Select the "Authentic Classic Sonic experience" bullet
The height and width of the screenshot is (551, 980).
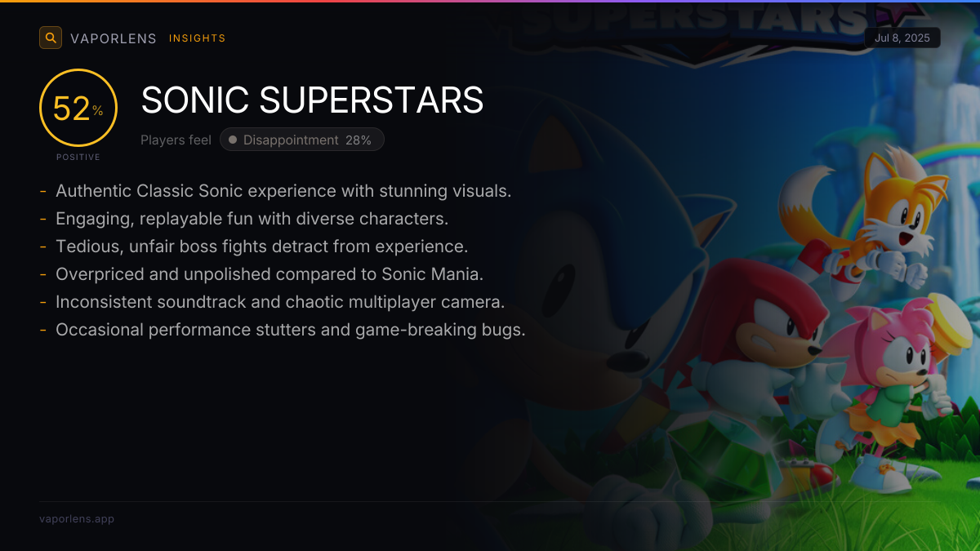[283, 191]
